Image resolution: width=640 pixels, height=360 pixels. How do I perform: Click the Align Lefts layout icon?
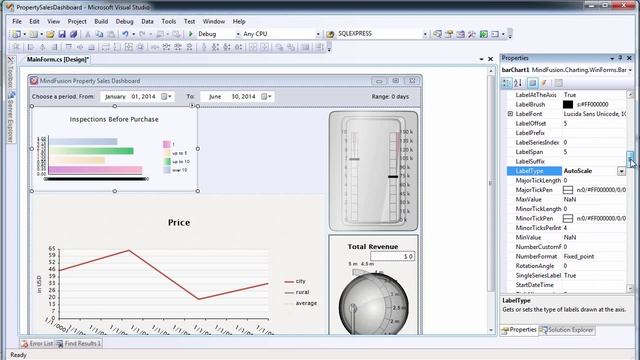tap(31, 47)
